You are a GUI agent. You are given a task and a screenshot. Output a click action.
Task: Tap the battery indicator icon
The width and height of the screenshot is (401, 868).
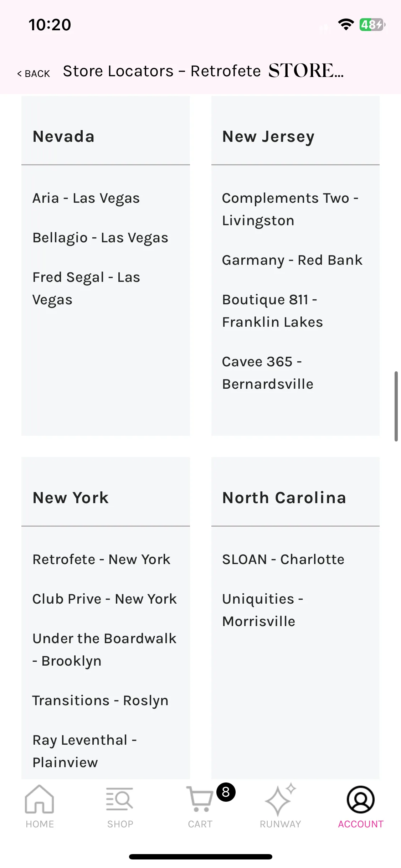[x=372, y=25]
